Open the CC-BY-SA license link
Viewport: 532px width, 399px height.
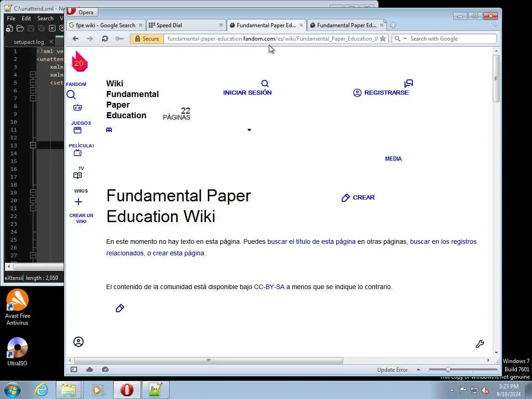tap(269, 287)
